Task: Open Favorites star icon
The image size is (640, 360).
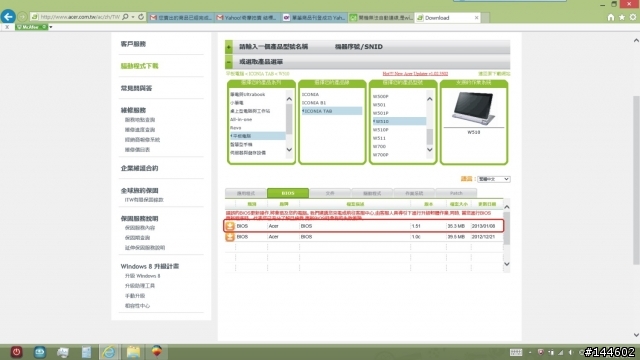Action: [x=622, y=17]
